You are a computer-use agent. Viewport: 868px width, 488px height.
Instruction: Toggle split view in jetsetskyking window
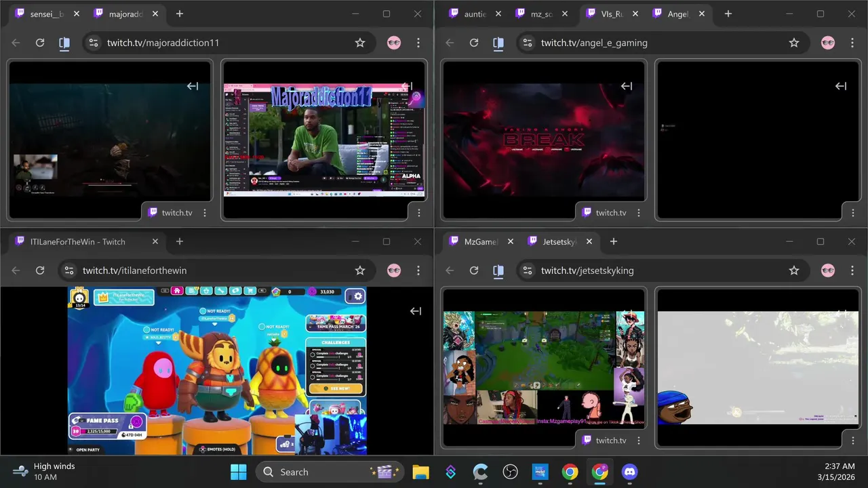pos(498,270)
